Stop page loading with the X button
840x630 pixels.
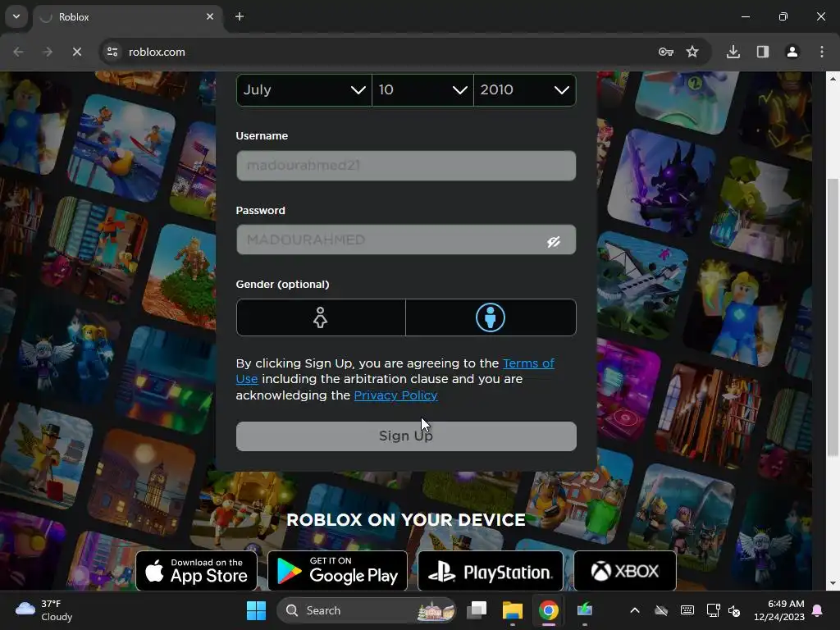click(x=77, y=52)
